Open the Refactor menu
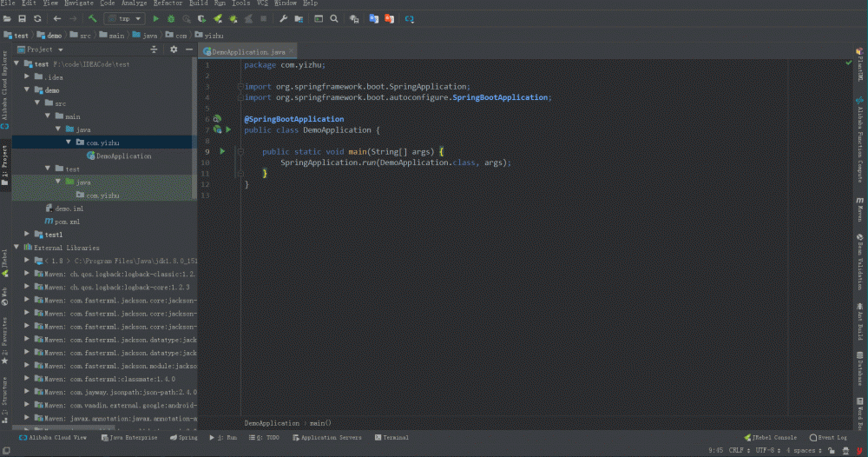 [168, 3]
